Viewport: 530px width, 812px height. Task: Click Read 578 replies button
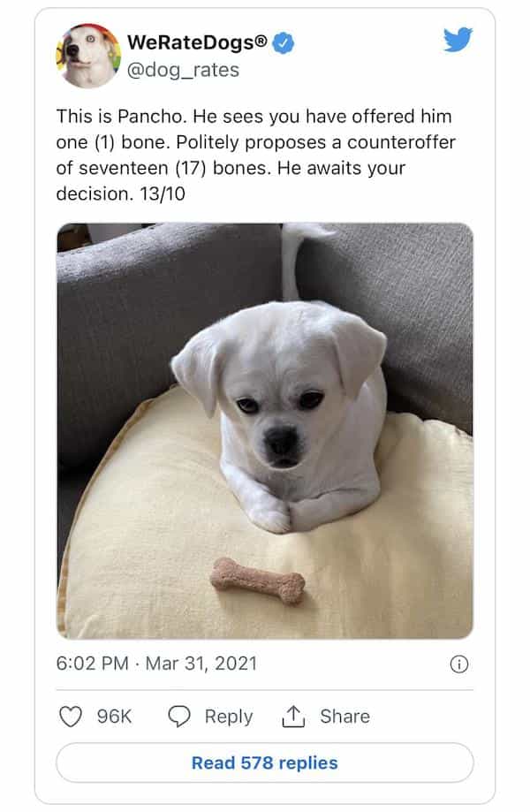[264, 763]
